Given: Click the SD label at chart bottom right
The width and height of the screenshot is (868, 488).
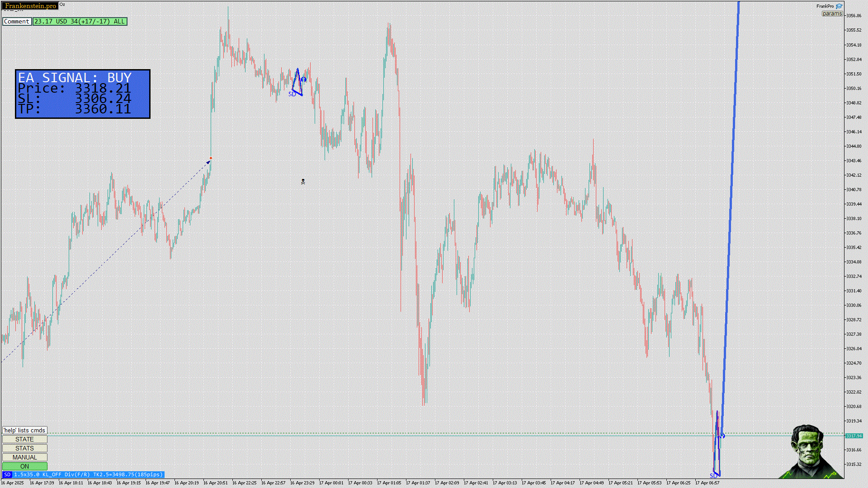Looking at the screenshot, I should [713, 475].
